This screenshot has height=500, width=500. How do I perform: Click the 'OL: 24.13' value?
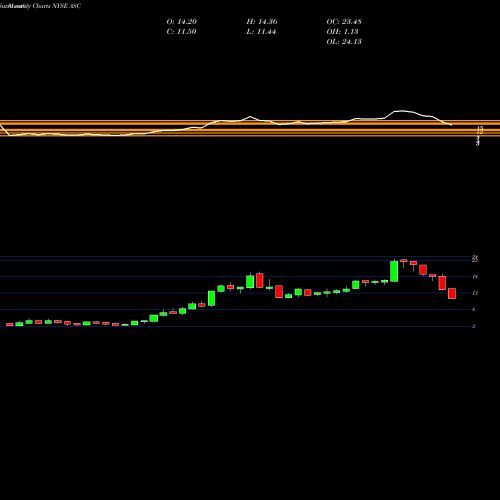344,42
